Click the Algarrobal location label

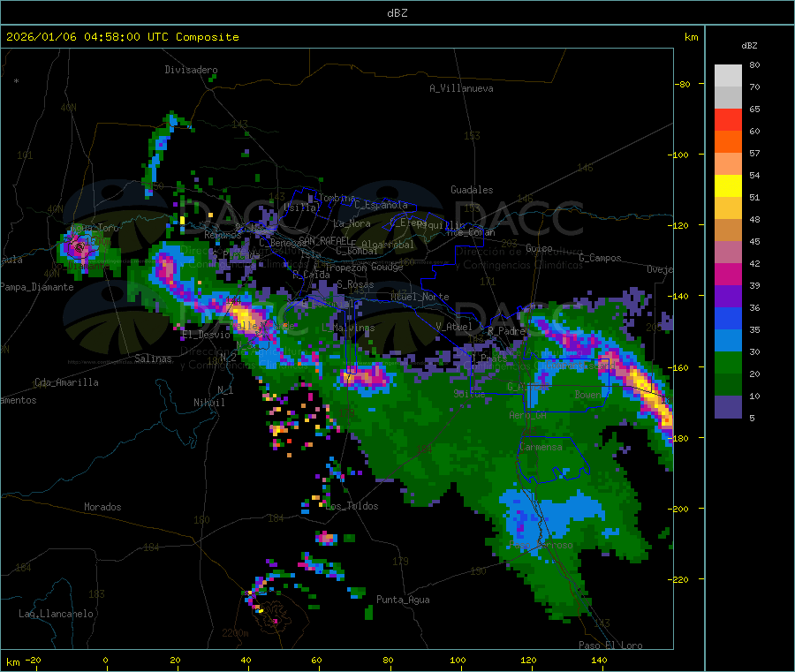tap(388, 245)
